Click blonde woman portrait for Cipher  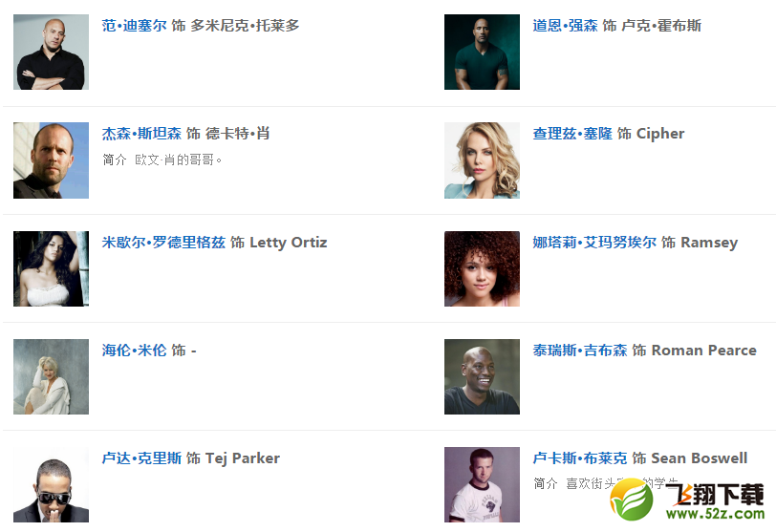pyautogui.click(x=482, y=160)
